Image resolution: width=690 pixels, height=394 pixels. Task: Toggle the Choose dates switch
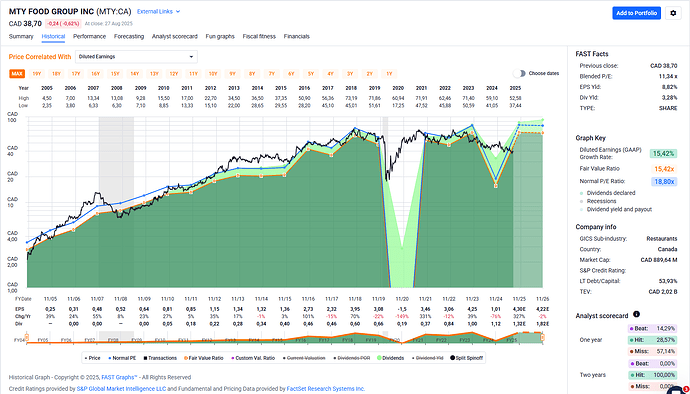519,74
